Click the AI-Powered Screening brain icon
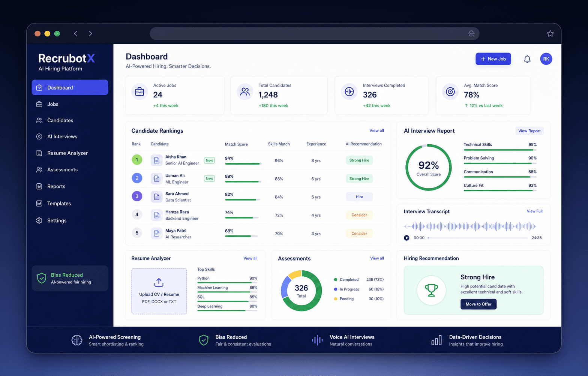The height and width of the screenshot is (376, 588). (x=77, y=340)
